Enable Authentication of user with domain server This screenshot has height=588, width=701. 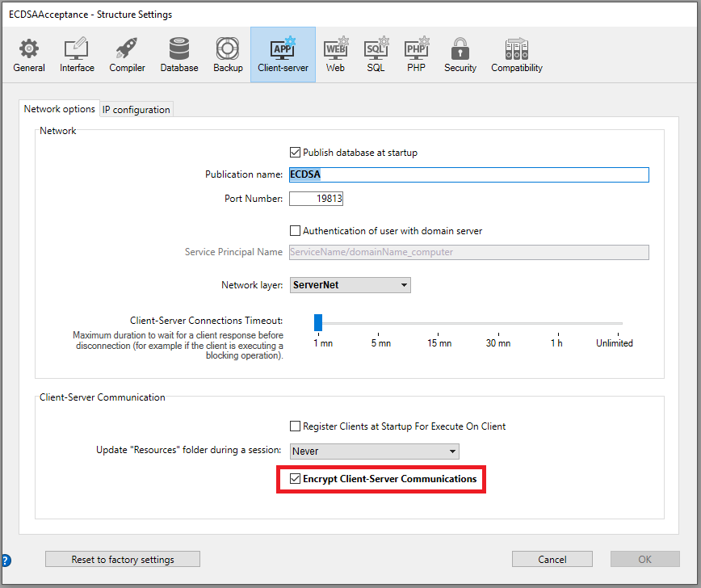click(295, 231)
